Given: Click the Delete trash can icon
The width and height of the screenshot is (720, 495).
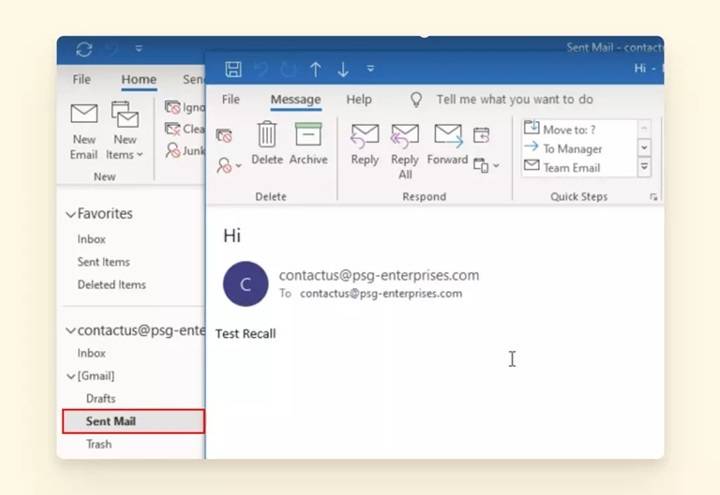Looking at the screenshot, I should tap(267, 134).
